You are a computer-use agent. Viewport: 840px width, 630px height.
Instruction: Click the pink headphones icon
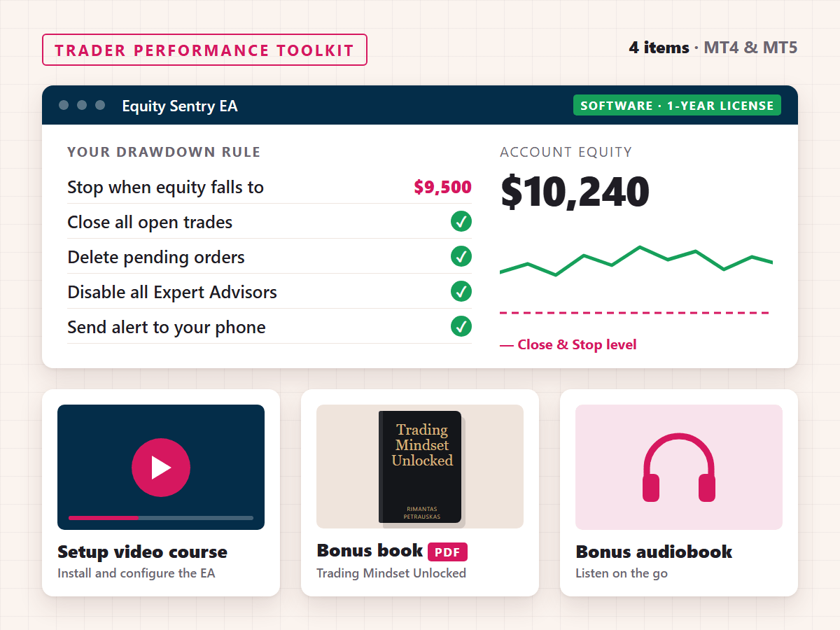(679, 467)
